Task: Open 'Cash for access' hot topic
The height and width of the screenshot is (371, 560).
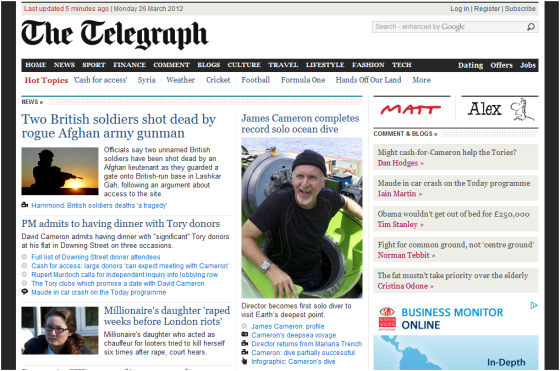Action: pos(100,80)
